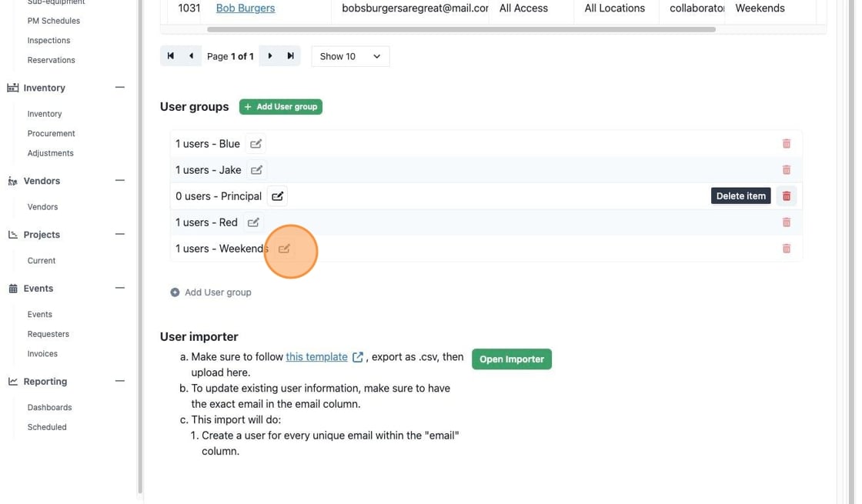This screenshot has height=504, width=862.
Task: Click the Reporting graph icon in sidebar
Action: point(12,382)
